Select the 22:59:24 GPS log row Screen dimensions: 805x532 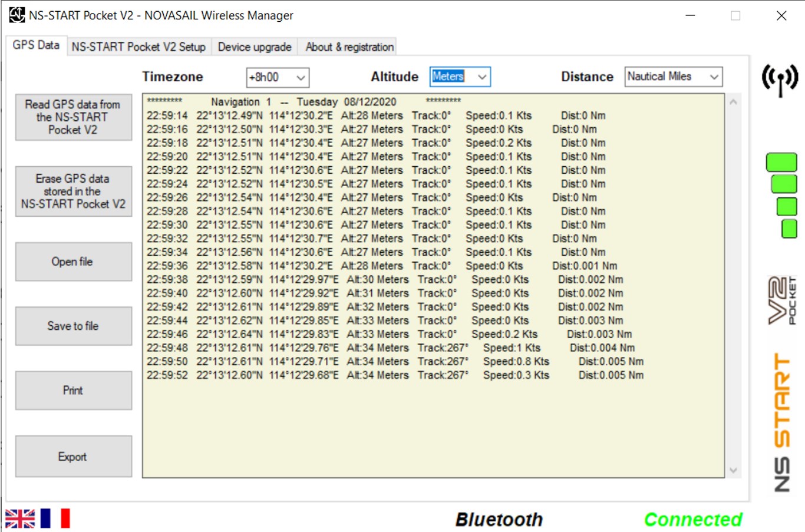(x=376, y=184)
